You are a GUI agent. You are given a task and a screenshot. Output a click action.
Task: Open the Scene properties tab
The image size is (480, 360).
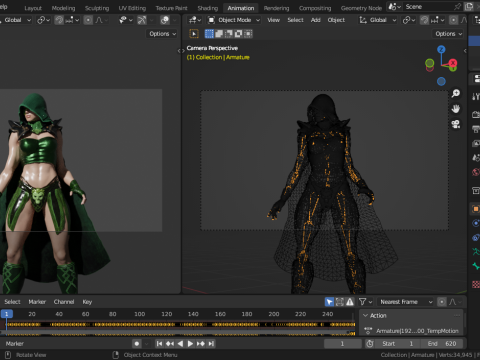pyautogui.click(x=476, y=158)
